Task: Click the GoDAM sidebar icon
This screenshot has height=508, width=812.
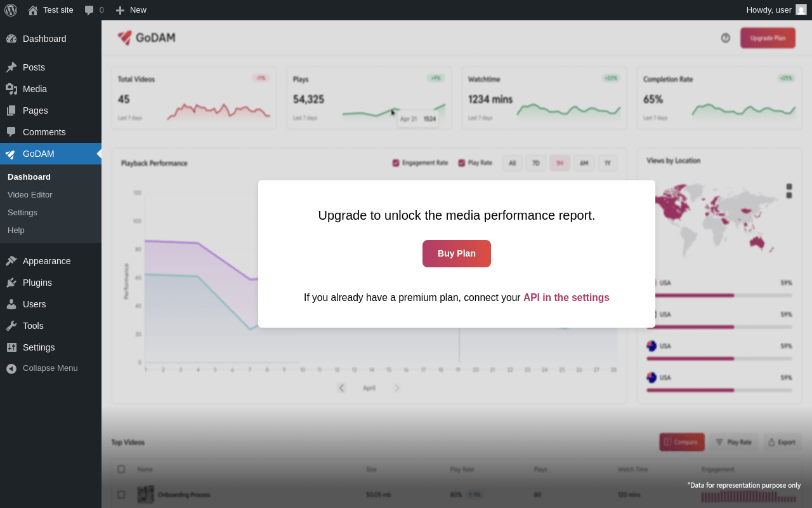Action: pos(11,154)
